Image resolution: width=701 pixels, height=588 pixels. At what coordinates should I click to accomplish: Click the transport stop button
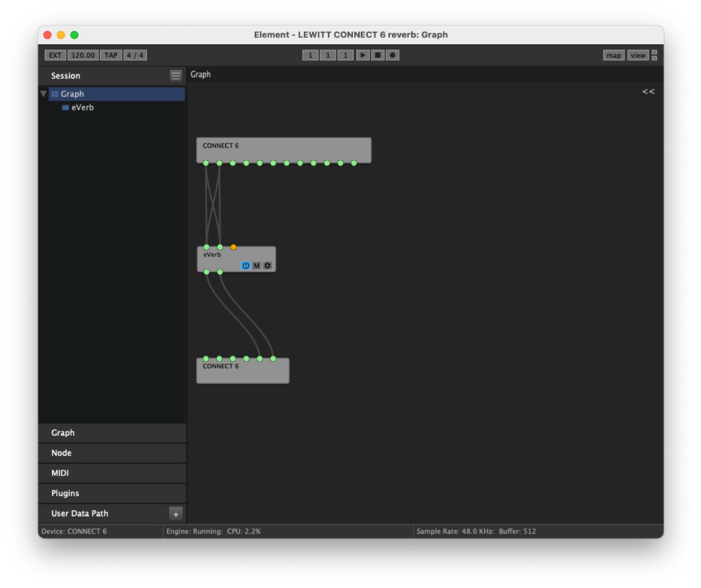(x=377, y=55)
